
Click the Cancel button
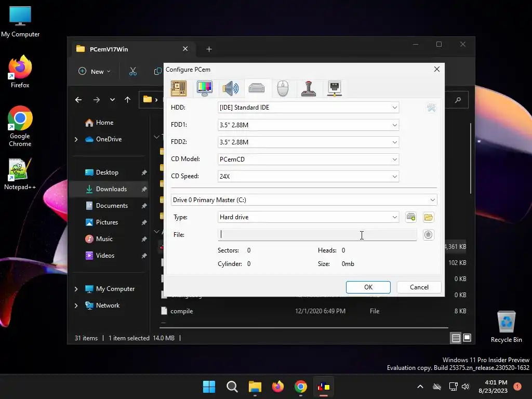pyautogui.click(x=419, y=287)
